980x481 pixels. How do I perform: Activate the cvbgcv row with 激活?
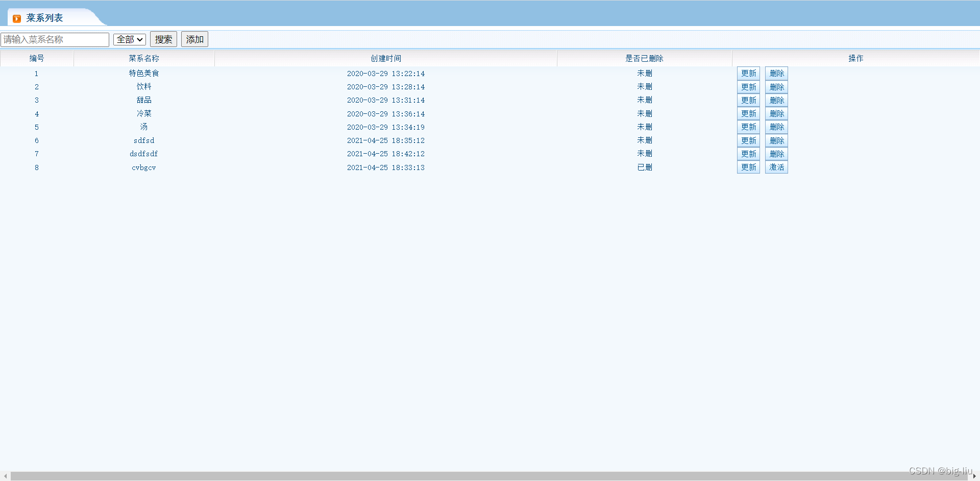pos(776,167)
